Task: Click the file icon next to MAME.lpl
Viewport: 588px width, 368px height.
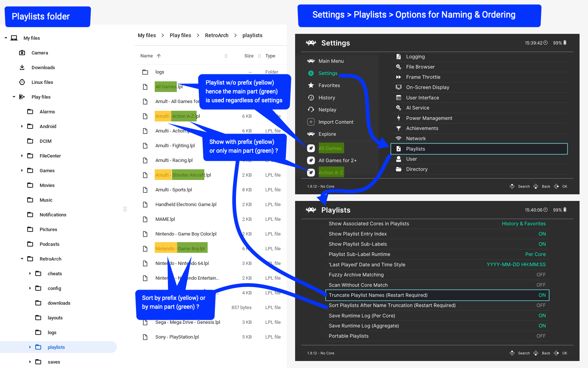Action: click(145, 219)
